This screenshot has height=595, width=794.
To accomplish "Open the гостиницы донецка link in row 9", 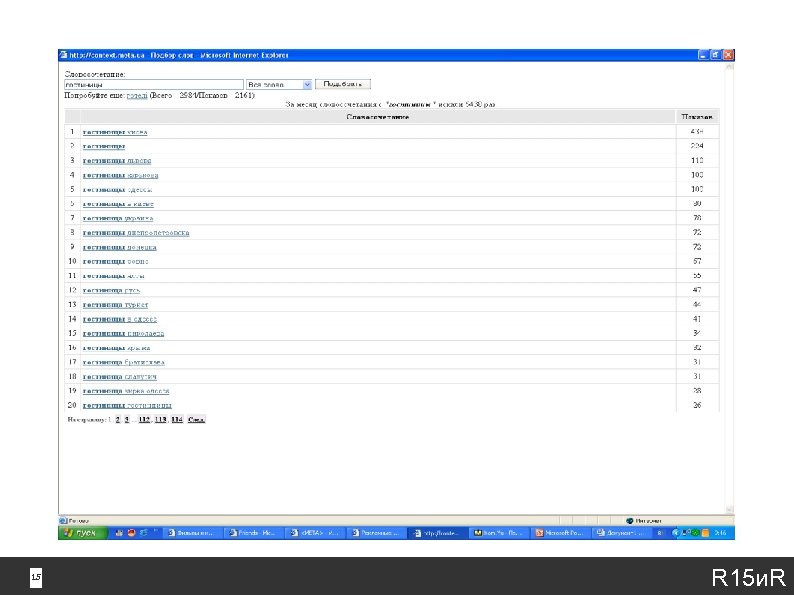I will click(120, 247).
